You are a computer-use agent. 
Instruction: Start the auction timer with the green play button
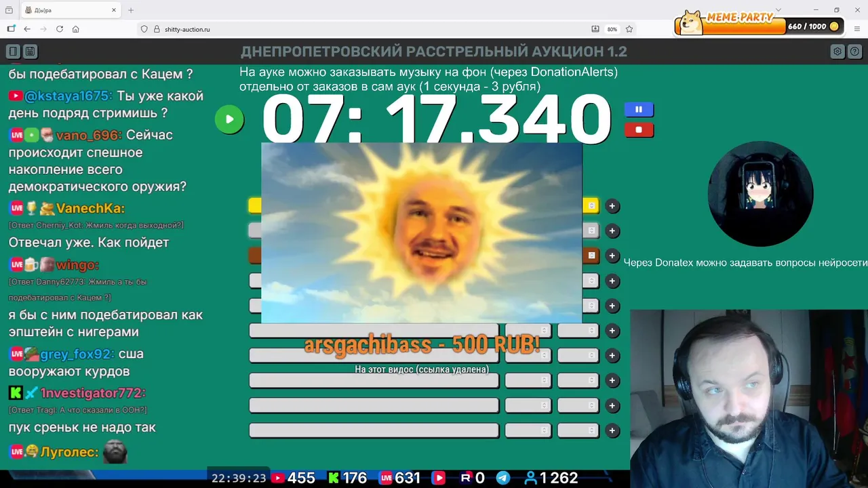(229, 120)
